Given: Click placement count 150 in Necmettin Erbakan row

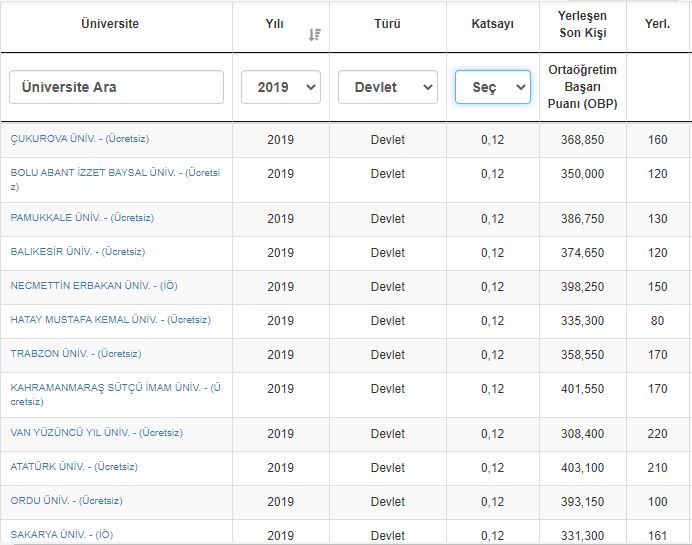Looking at the screenshot, I should pos(657,287).
